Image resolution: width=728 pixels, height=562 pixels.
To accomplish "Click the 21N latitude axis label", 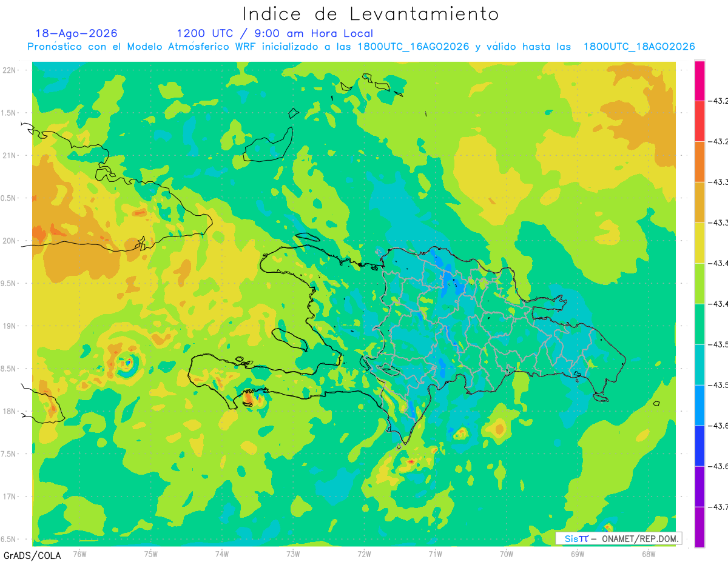I will point(10,156).
